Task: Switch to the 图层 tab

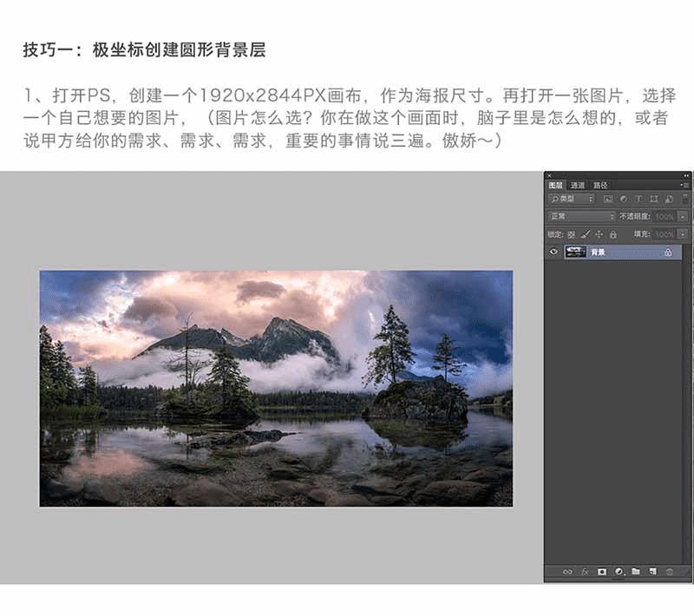Action: [x=555, y=185]
